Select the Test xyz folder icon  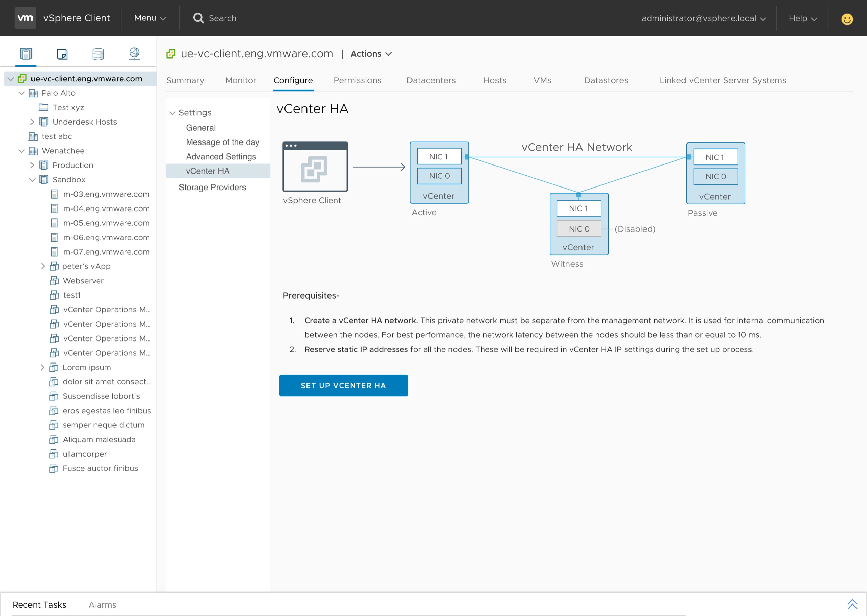tap(43, 107)
